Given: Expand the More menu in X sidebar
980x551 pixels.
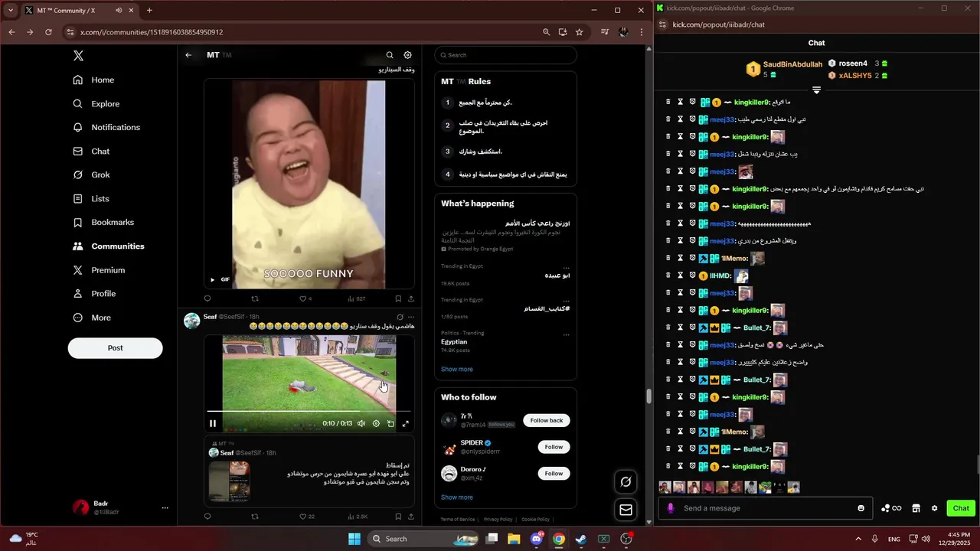Looking at the screenshot, I should tap(92, 318).
